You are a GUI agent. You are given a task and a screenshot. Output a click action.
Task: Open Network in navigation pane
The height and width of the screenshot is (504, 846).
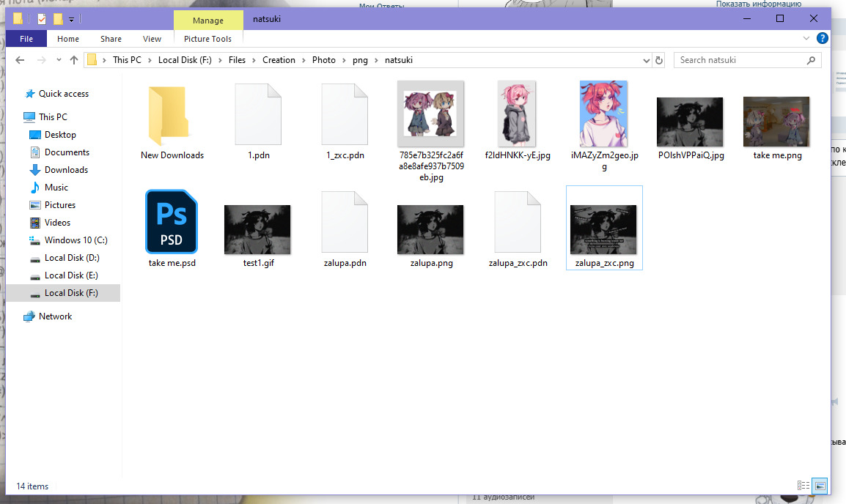(55, 316)
